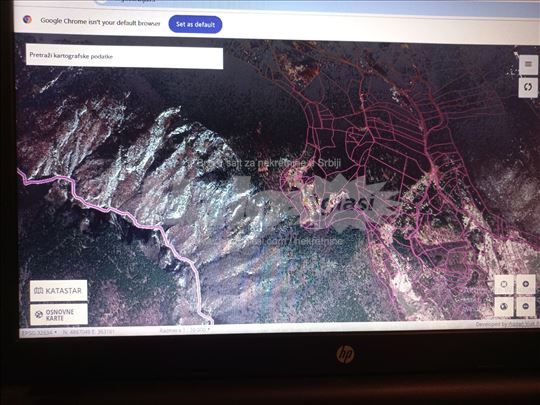
Task: Toggle the KATASTAR layer button
Action: pyautogui.click(x=59, y=291)
